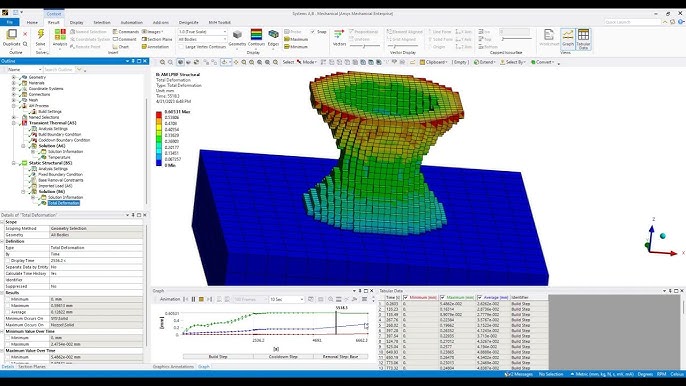Uncheck the Maximum column checkbox in Tabular Data
Image resolution: width=686 pixels, height=386 pixels.
(x=442, y=298)
